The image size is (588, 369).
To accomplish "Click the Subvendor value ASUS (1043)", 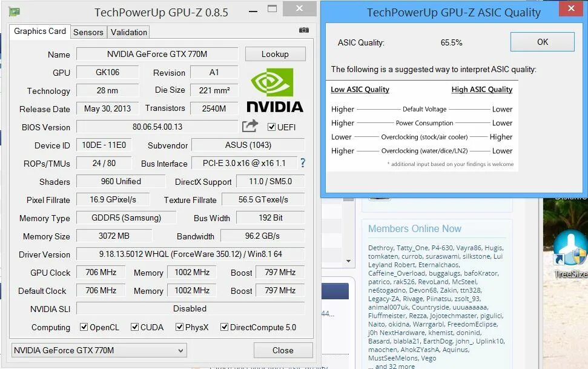I will (248, 145).
